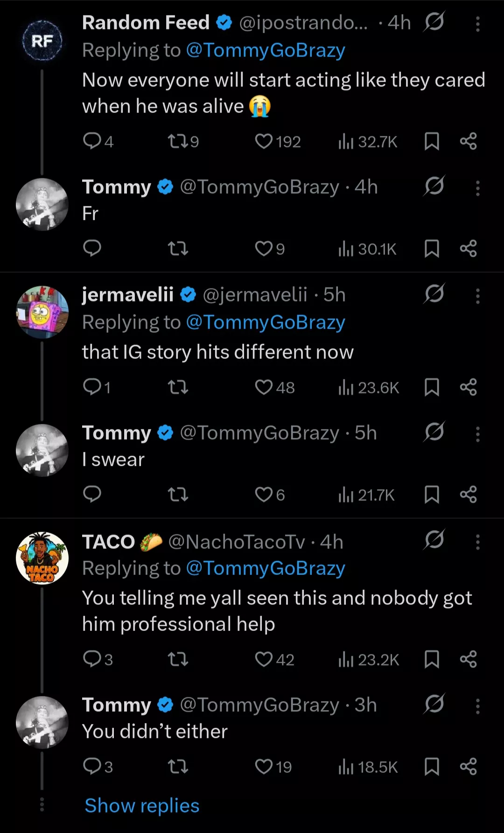Retweet jermavelii's IG story reply

click(178, 387)
